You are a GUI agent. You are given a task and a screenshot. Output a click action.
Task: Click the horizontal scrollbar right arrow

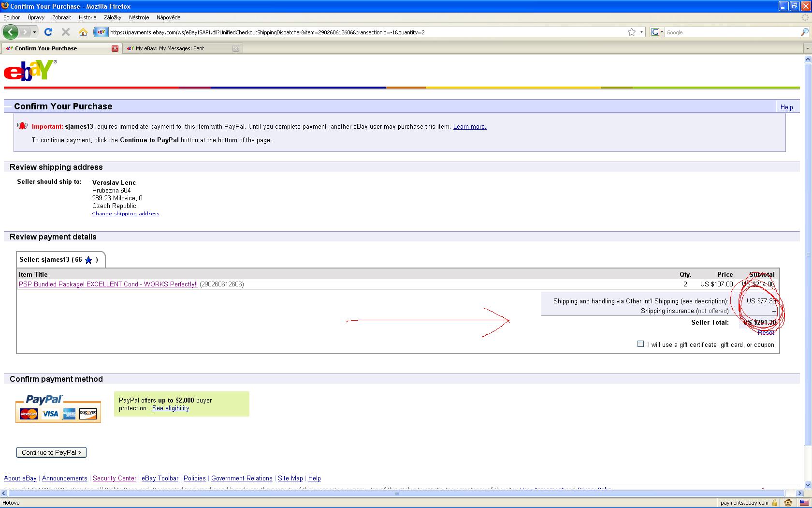(799, 493)
